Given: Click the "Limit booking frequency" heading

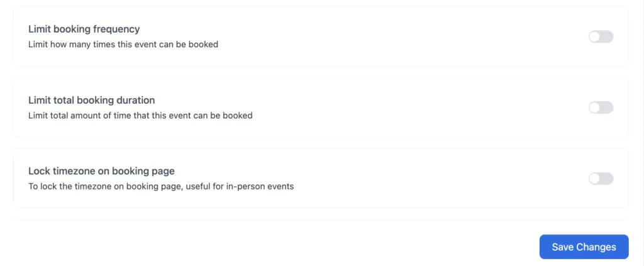Looking at the screenshot, I should click(84, 29).
